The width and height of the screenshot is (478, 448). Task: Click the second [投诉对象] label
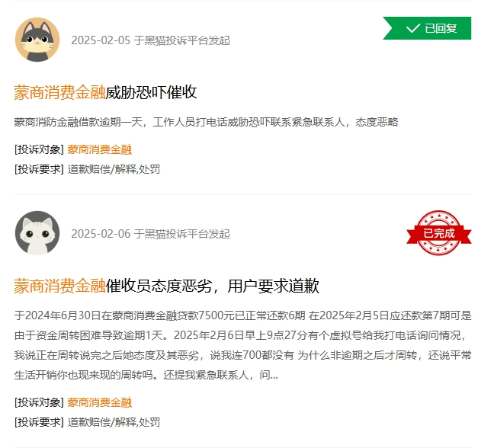tap(39, 402)
